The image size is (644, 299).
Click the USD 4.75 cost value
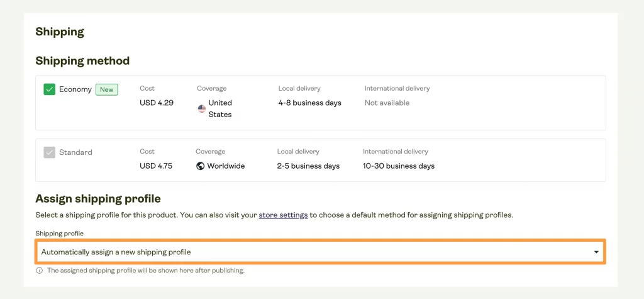(x=156, y=166)
